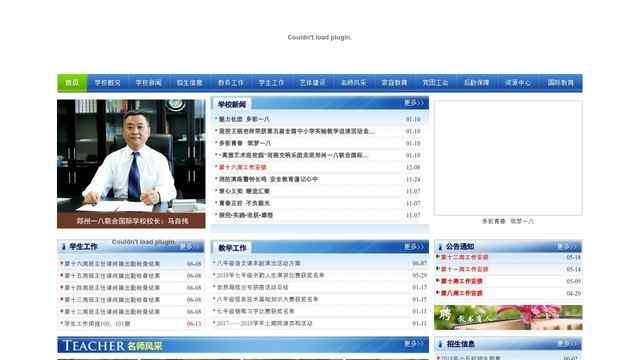This screenshot has height=360, width=640.
Task: Open the 招生信息 navigation item
Action: (190, 83)
